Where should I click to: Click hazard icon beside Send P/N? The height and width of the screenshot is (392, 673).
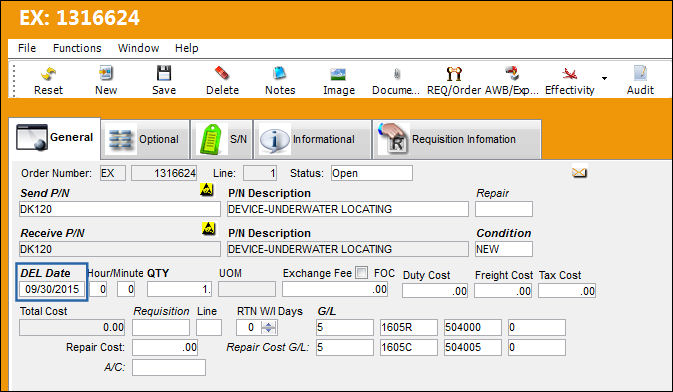[x=207, y=189]
